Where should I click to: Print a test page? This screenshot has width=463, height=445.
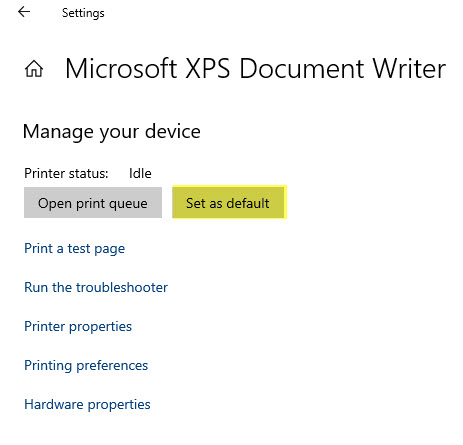75,249
